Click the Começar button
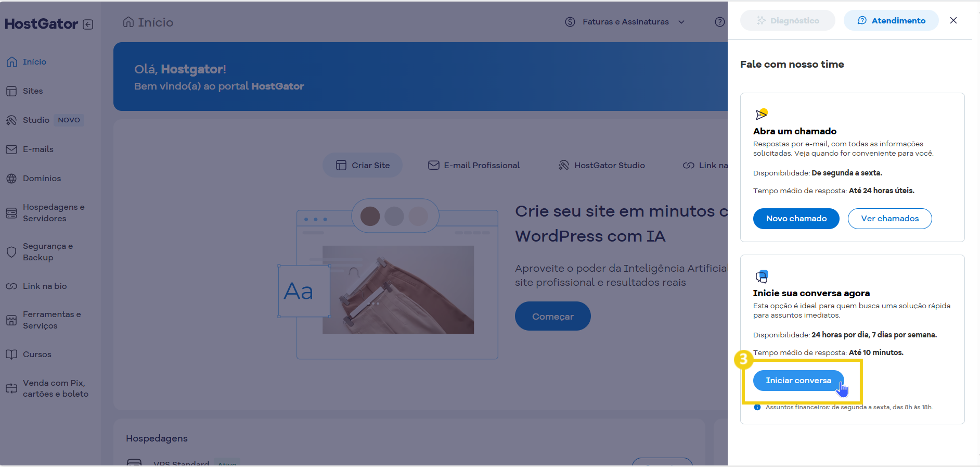 553,316
